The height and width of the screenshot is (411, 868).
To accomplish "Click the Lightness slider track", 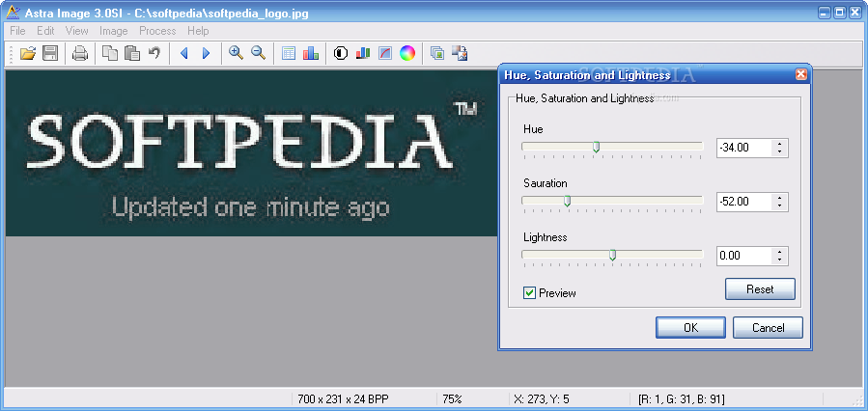I will point(612,255).
